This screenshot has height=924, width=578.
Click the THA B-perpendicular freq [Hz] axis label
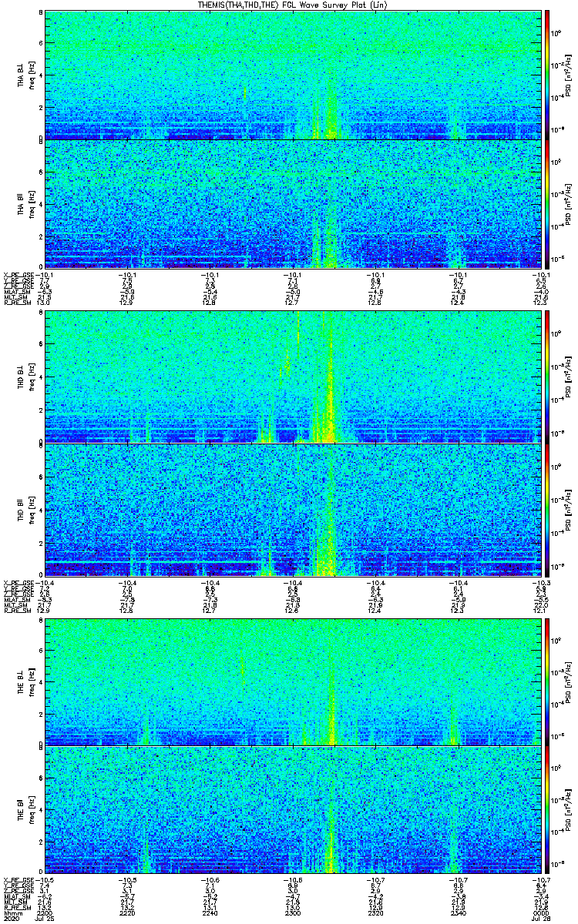[x=32, y=75]
